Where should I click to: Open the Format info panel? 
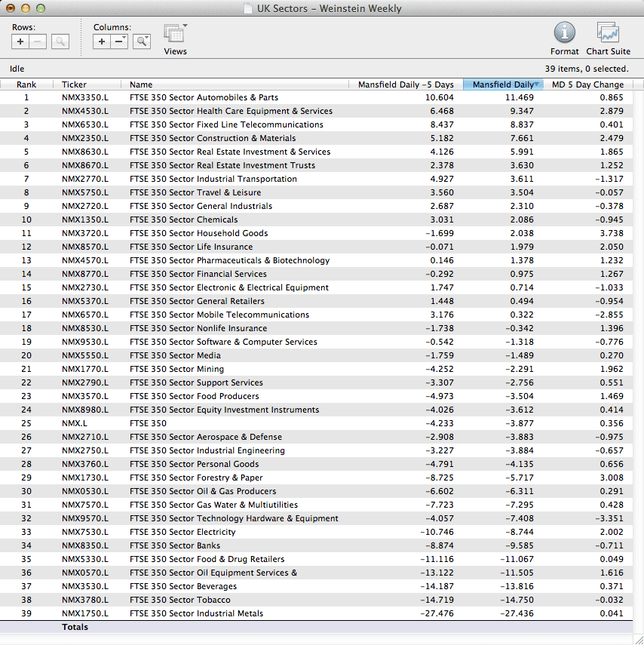tap(564, 34)
